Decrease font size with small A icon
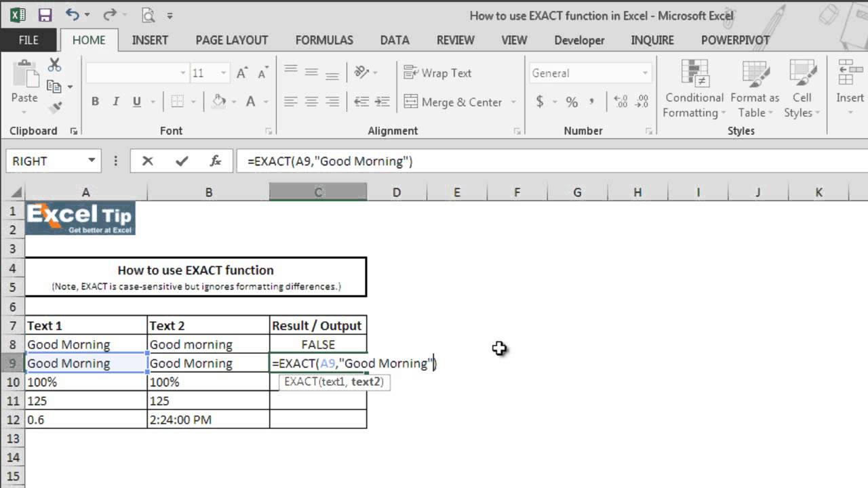 coord(263,73)
